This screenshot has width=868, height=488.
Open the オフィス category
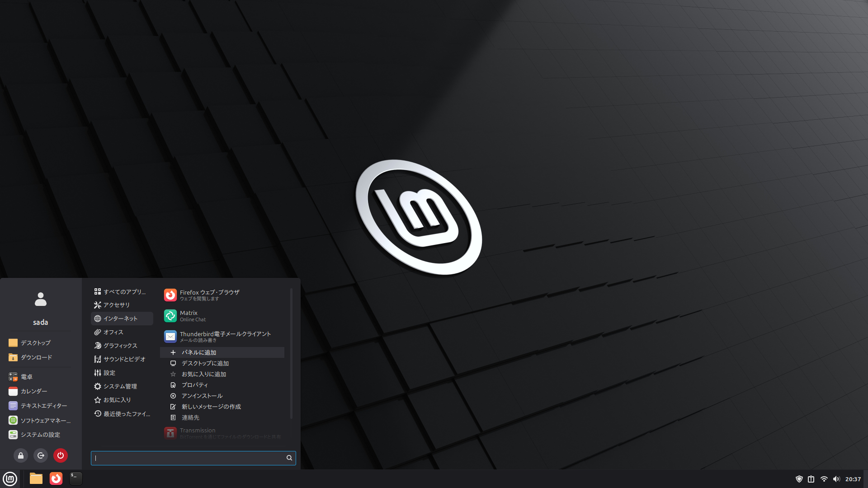point(113,332)
